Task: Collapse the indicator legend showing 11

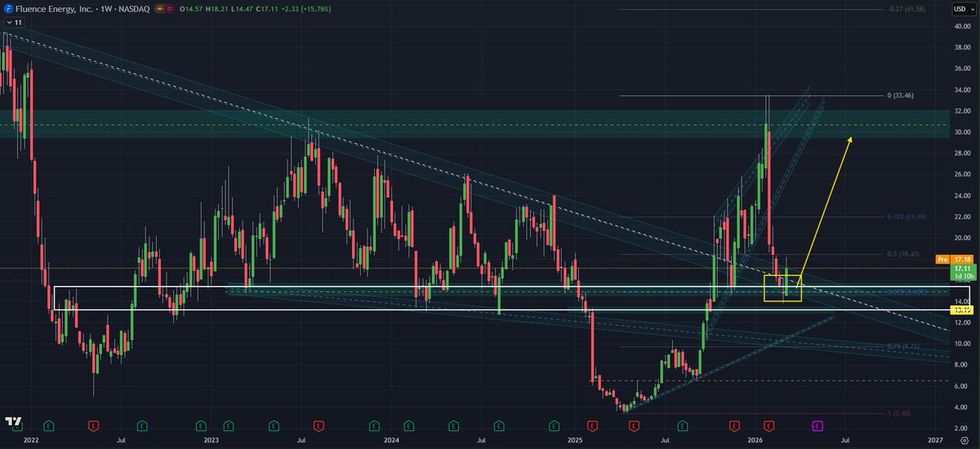Action: point(13,22)
